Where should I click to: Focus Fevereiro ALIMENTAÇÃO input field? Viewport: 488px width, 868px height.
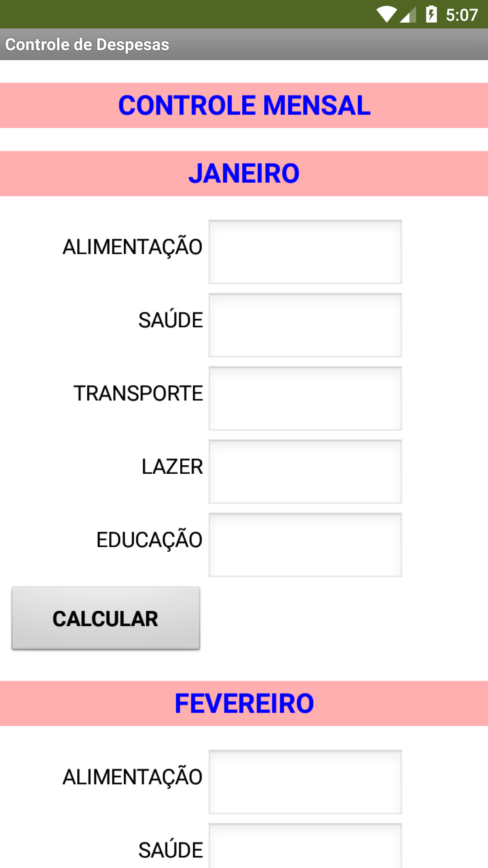pos(305,782)
